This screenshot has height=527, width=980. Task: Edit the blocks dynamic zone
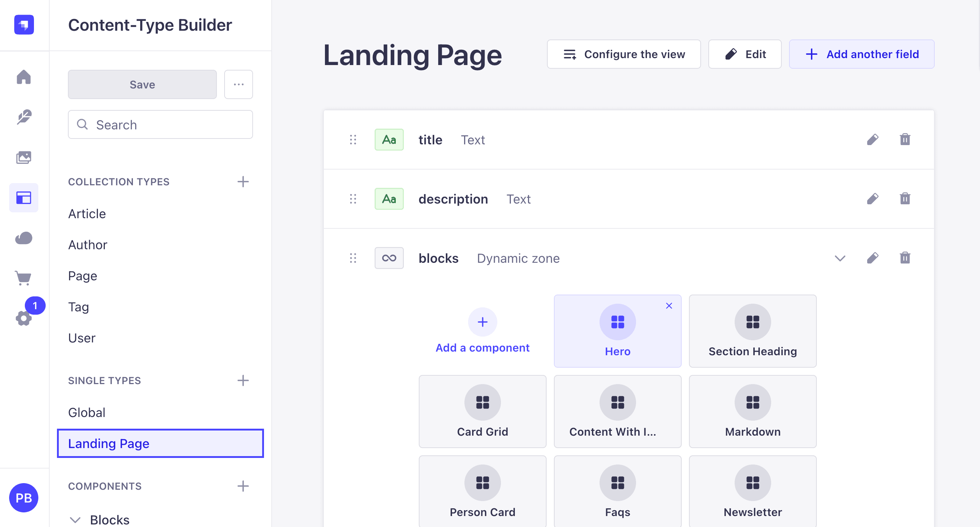click(x=872, y=258)
